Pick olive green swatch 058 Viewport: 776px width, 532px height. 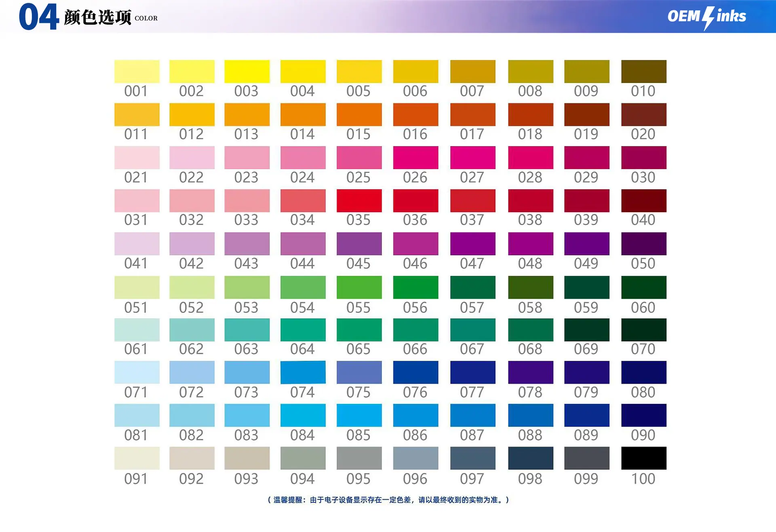point(530,287)
